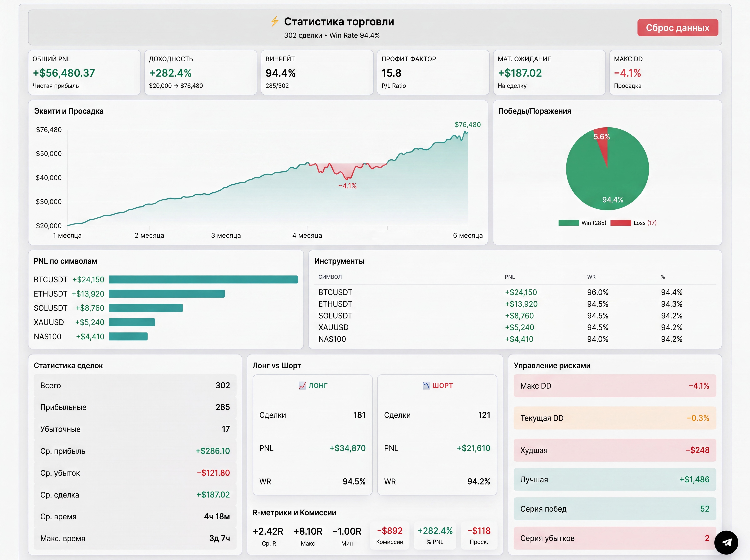This screenshot has height=560, width=750.
Task: Select the "Макс. время" row showing 3д 7ч
Action: pyautogui.click(x=135, y=538)
